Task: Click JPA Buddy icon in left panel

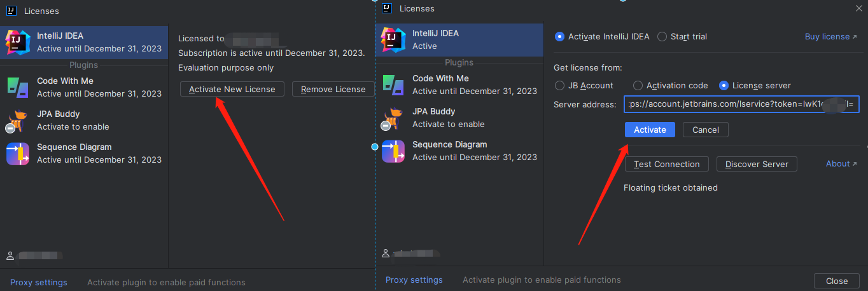Action: (18, 120)
